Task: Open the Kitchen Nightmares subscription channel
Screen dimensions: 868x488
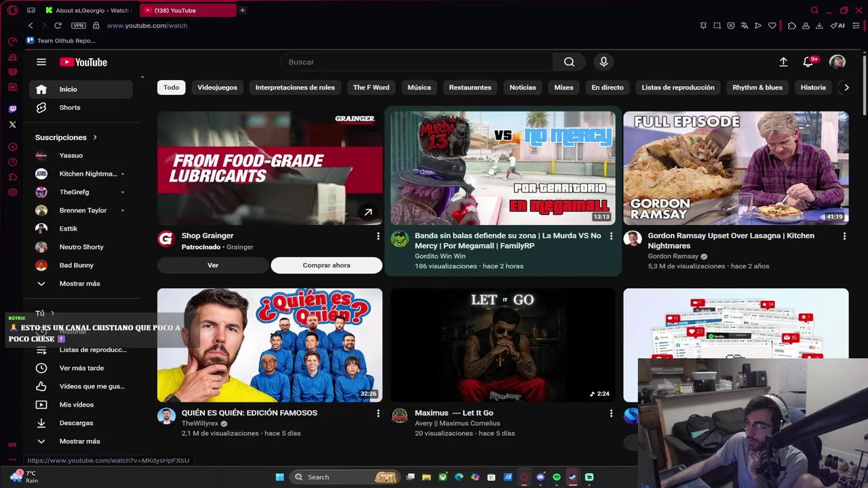Action: (x=81, y=174)
